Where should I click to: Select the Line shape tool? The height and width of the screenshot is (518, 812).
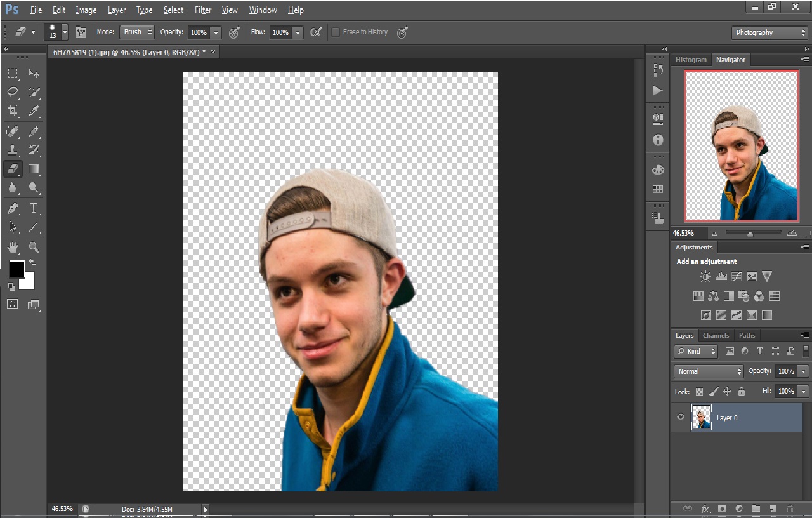34,227
